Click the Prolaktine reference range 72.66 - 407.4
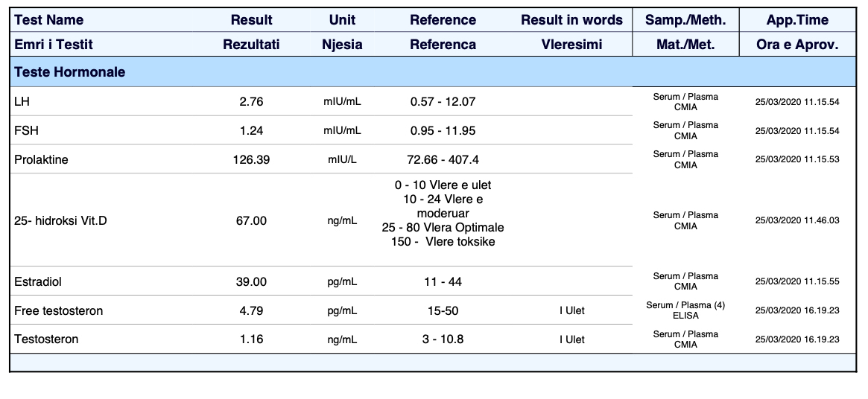868x399 pixels. (x=443, y=159)
